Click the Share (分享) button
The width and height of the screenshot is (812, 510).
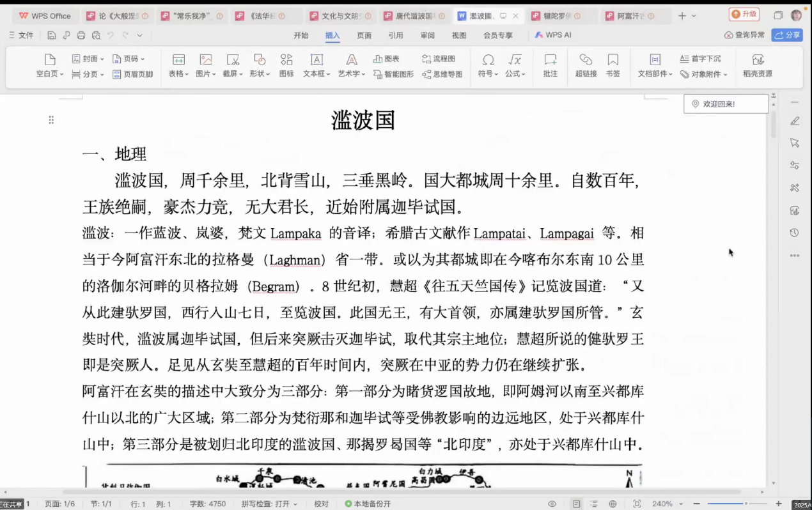787,35
